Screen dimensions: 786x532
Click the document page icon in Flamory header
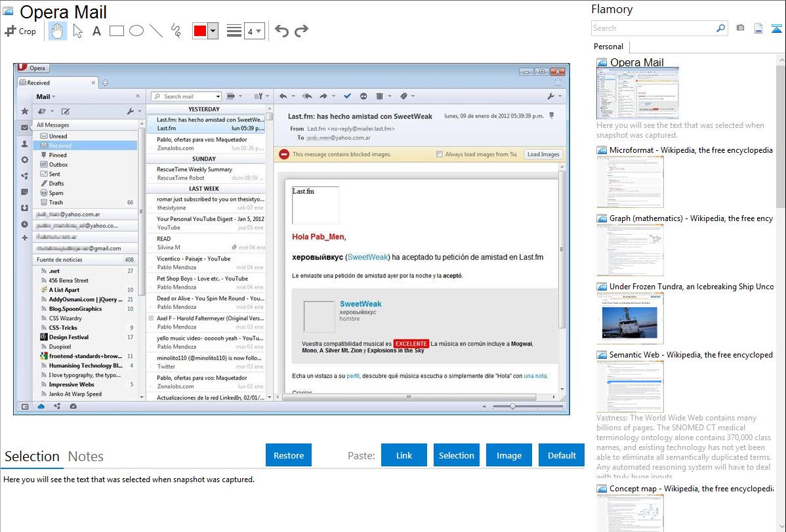click(x=758, y=28)
